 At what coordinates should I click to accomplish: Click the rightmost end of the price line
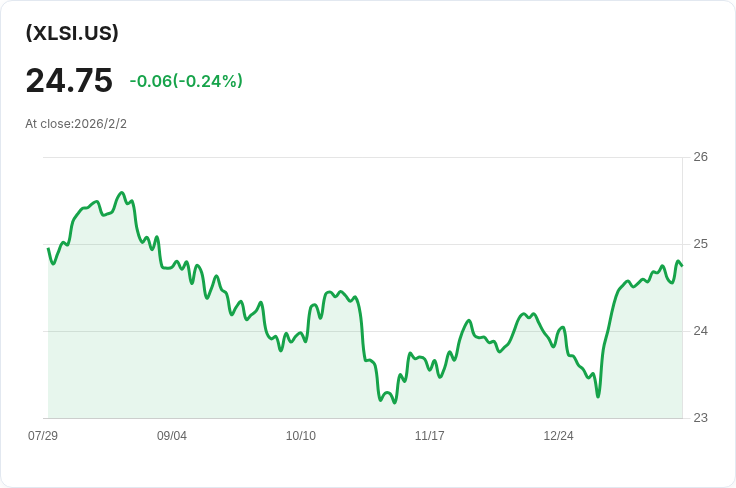click(682, 266)
